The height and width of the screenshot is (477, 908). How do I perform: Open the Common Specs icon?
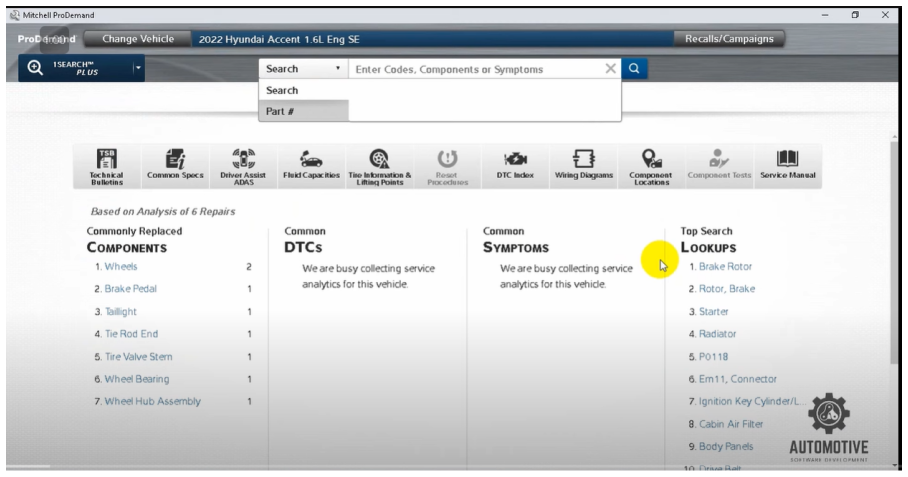point(175,166)
